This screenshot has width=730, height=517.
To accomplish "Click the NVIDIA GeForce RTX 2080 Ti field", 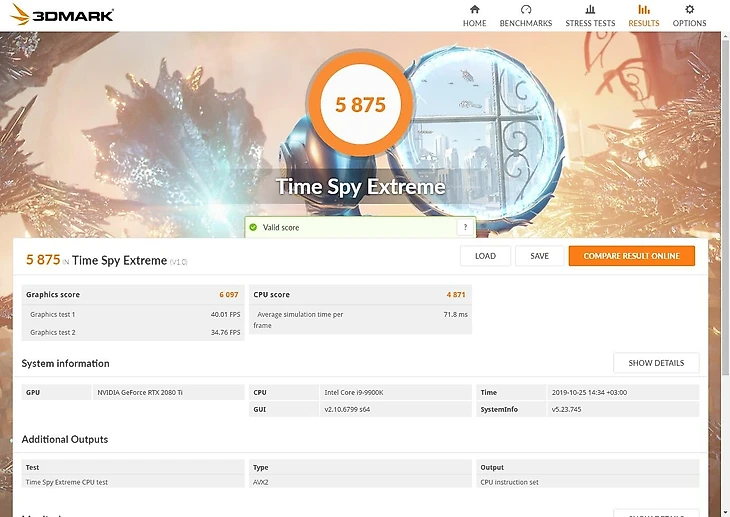I will tap(168, 393).
